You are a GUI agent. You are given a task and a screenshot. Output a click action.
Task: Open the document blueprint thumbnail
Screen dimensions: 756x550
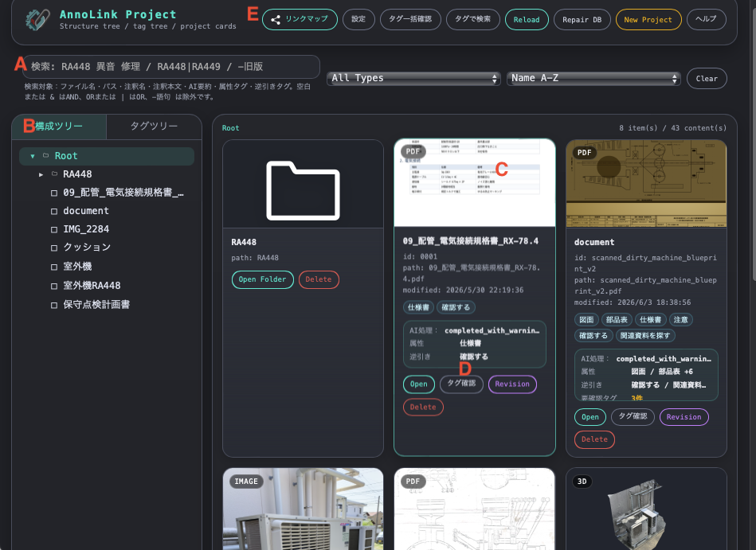point(646,184)
